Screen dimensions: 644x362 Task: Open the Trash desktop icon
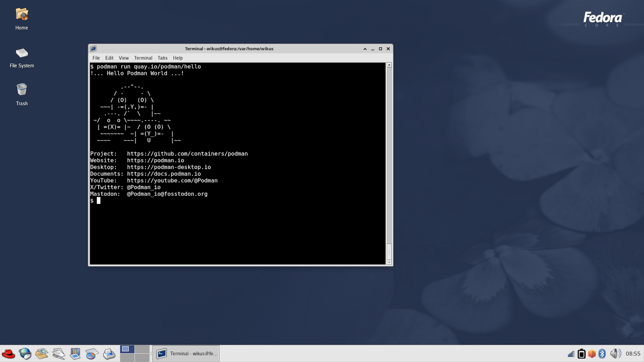point(22,94)
